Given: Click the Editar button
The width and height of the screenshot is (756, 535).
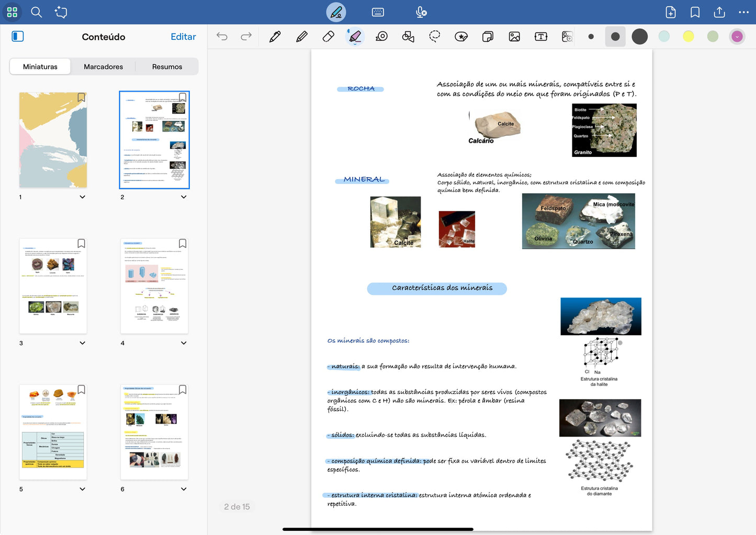Looking at the screenshot, I should coord(183,37).
